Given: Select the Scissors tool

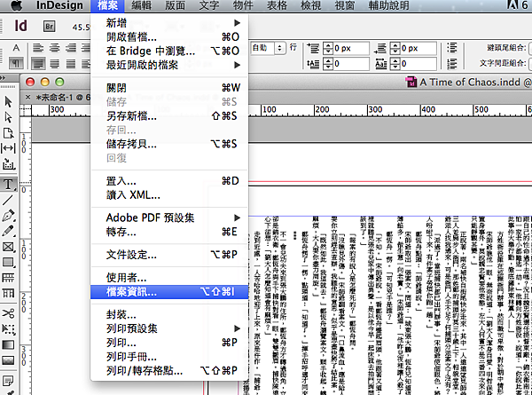Looking at the screenshot, I should (8, 312).
